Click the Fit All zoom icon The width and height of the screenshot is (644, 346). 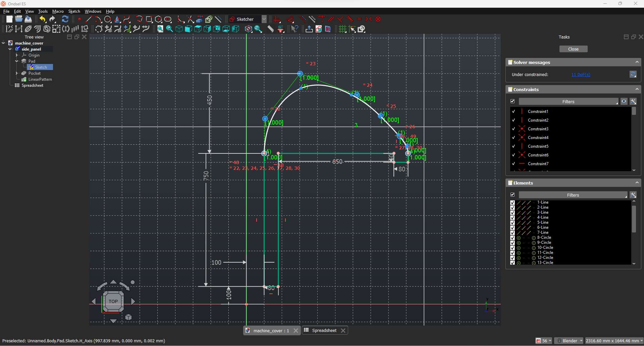(x=160, y=29)
